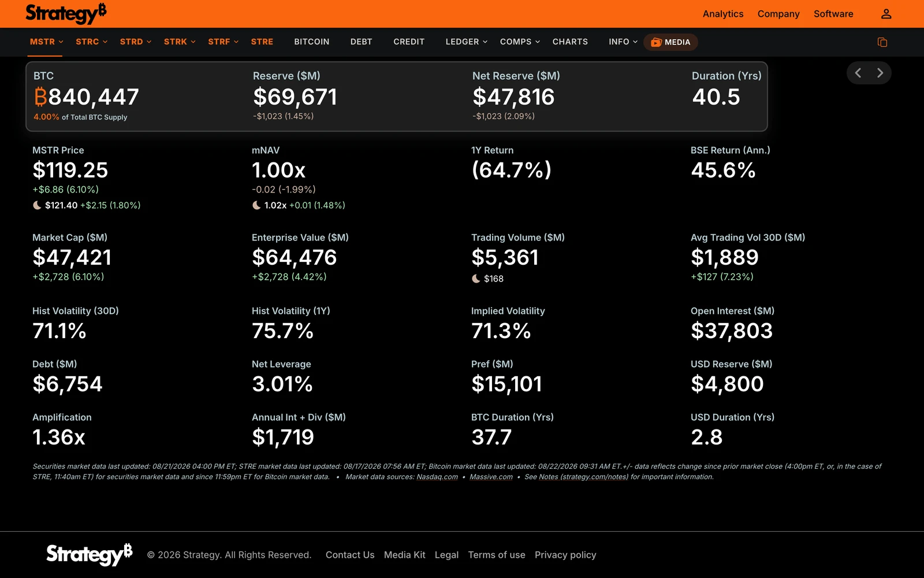Switch to the DEBT tab
The height and width of the screenshot is (578, 924).
[362, 42]
